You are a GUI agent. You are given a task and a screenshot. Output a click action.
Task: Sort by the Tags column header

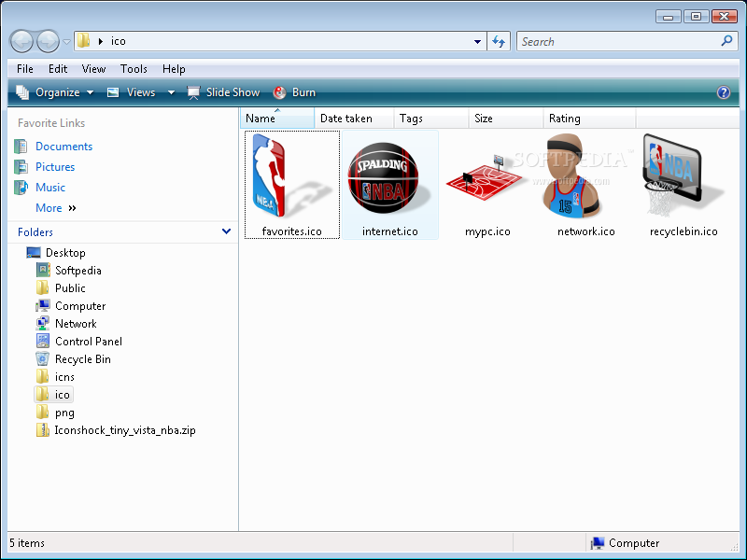point(431,119)
